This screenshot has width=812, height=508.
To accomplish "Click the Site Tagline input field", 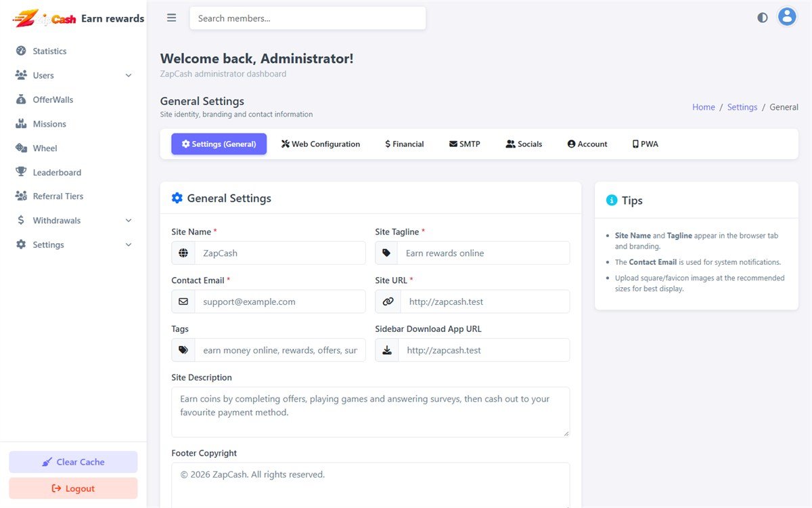I will click(x=483, y=253).
